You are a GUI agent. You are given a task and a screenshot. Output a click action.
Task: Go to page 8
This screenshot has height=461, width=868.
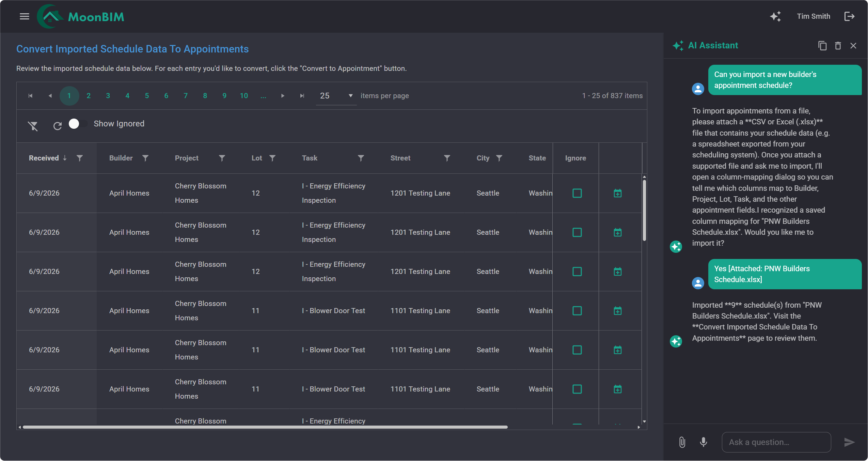click(205, 96)
